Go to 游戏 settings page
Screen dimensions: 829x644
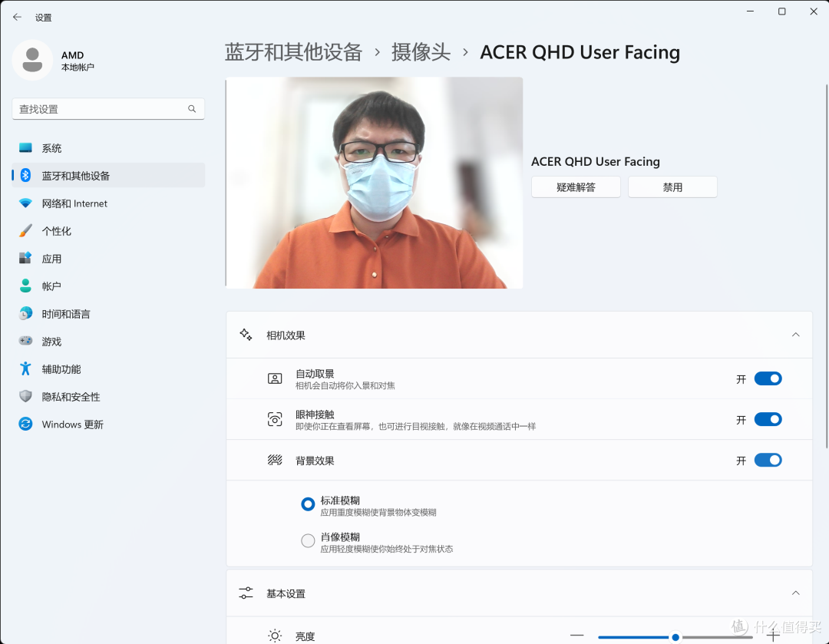point(108,341)
